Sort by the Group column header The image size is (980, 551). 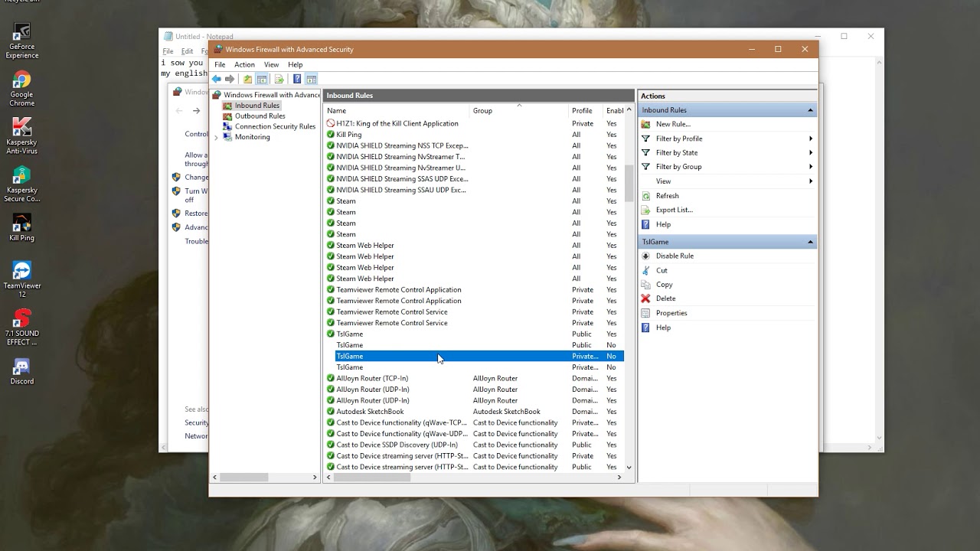pyautogui.click(x=518, y=111)
